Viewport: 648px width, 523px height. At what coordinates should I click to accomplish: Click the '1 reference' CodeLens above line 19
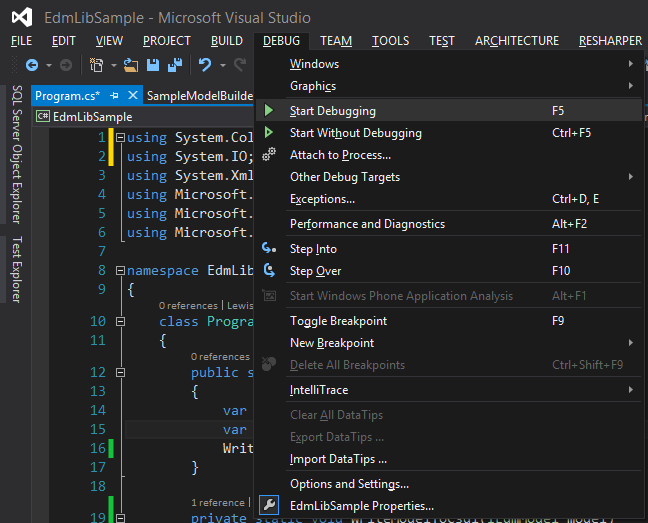click(x=218, y=503)
